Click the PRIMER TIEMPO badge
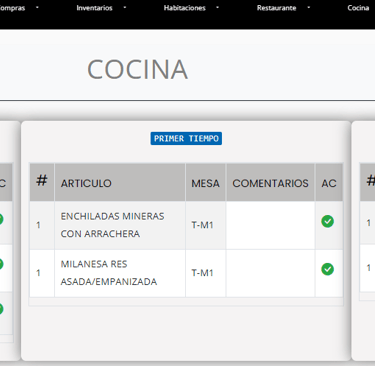Viewport: 375px width, 366px height. [x=186, y=138]
